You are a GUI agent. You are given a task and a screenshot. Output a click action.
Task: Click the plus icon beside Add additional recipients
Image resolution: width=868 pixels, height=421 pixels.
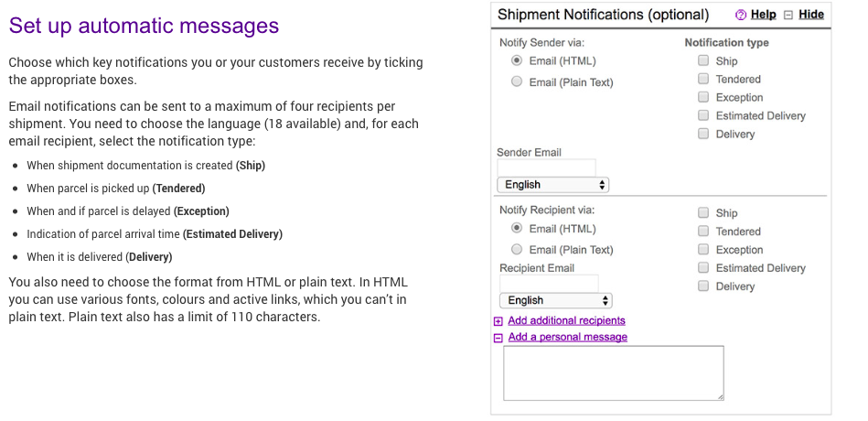(x=498, y=321)
